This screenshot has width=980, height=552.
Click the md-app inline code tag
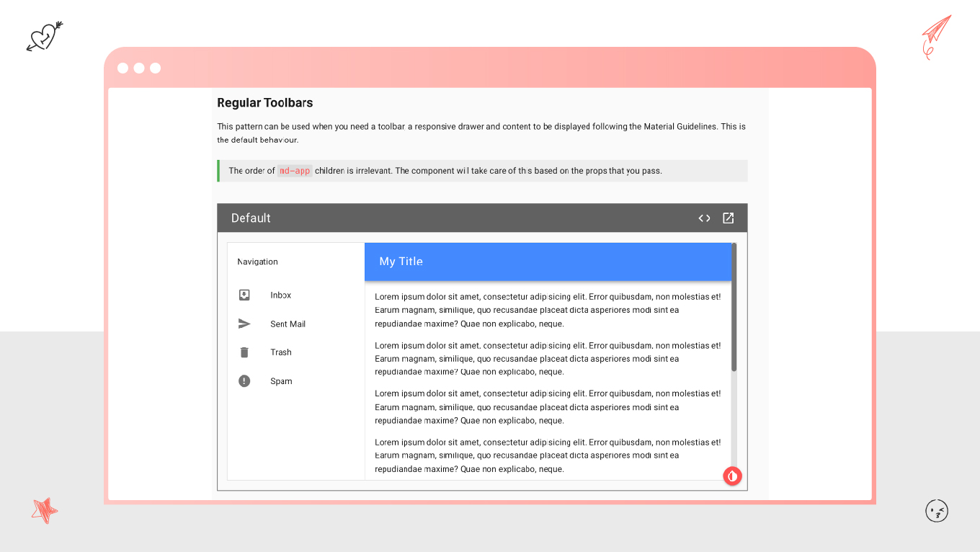coord(295,171)
